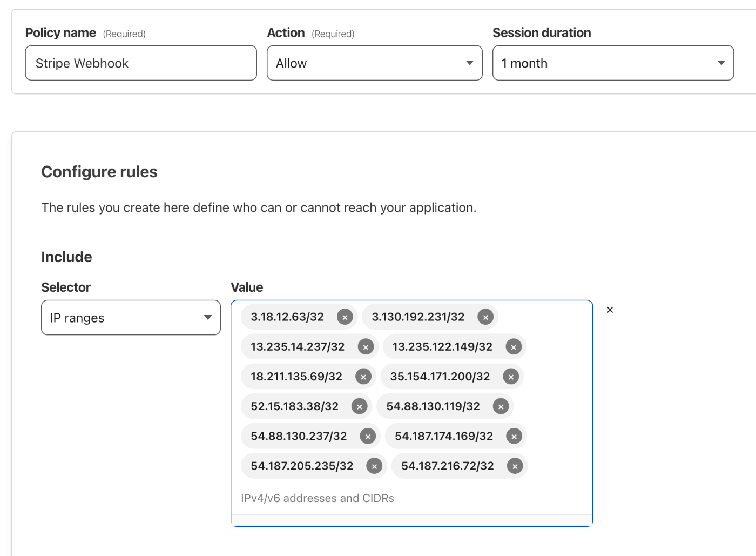Image resolution: width=756 pixels, height=556 pixels.
Task: Click the Configure rules heading
Action: point(99,172)
